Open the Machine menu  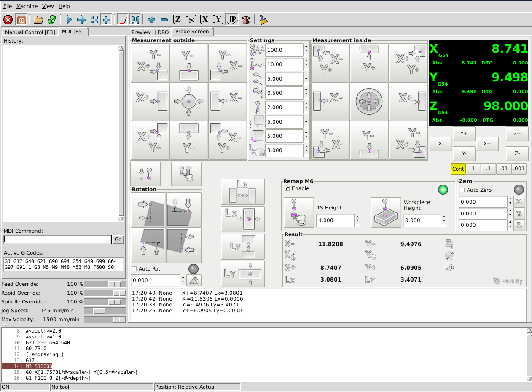coord(27,6)
